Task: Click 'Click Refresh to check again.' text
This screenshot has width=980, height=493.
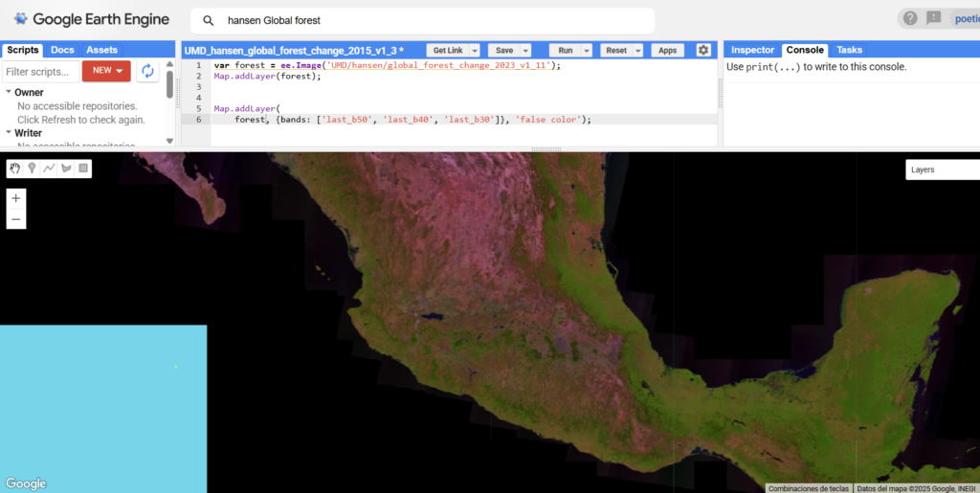Action: tap(81, 120)
